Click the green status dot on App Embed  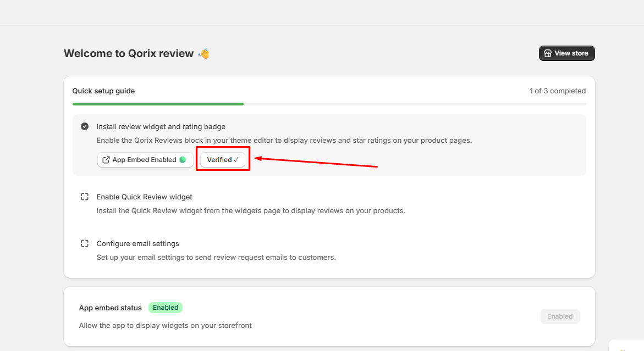point(183,159)
